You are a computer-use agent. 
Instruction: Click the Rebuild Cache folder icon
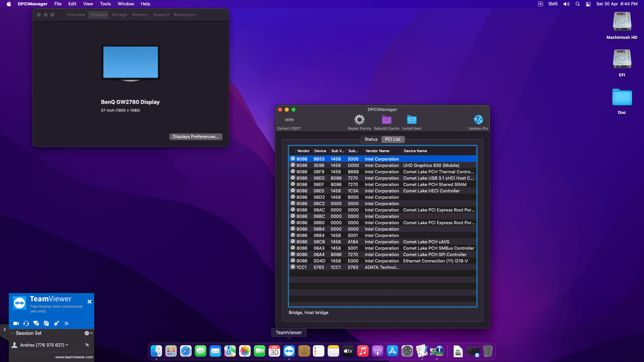(386, 120)
